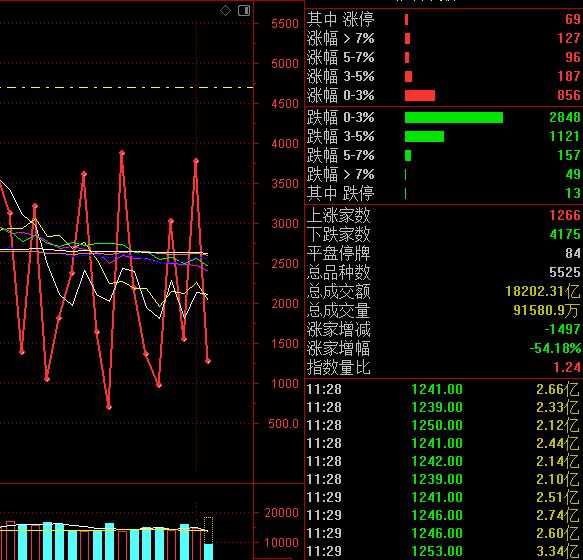
Task: Select the tick row with amount 2.44亿
Action: [x=443, y=443]
